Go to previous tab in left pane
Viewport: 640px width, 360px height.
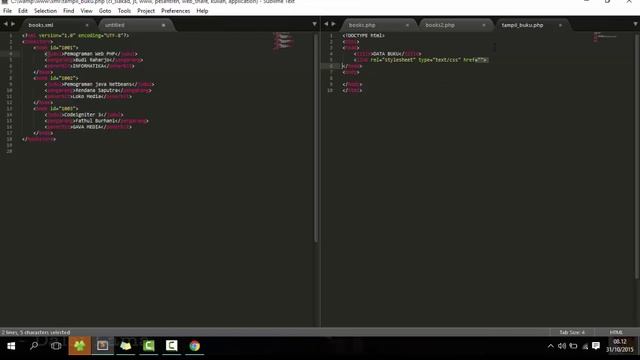point(5,24)
